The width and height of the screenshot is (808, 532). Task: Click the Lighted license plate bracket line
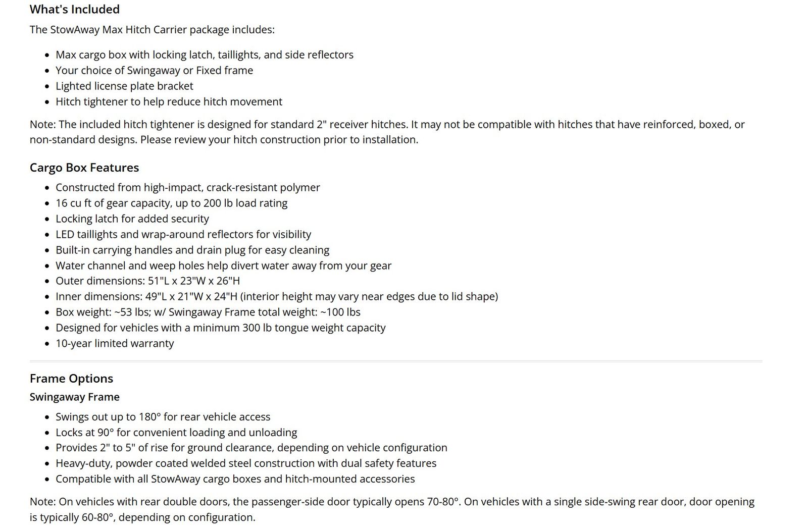tap(124, 86)
